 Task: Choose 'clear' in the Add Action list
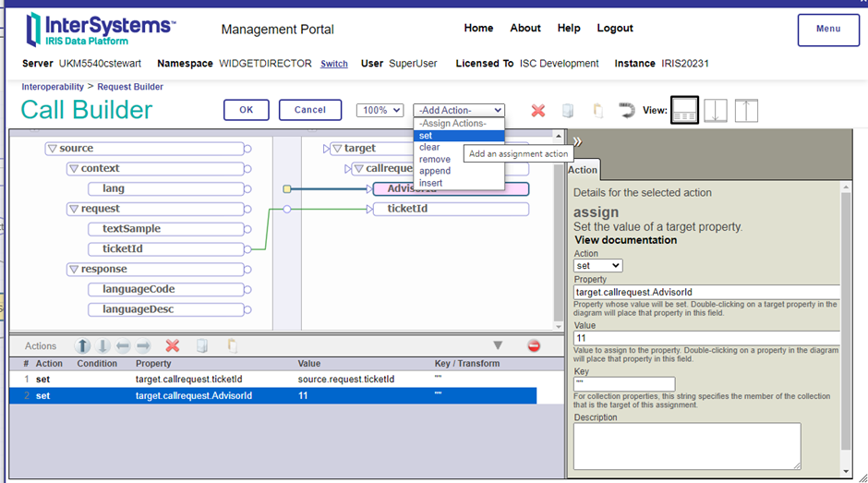point(429,147)
